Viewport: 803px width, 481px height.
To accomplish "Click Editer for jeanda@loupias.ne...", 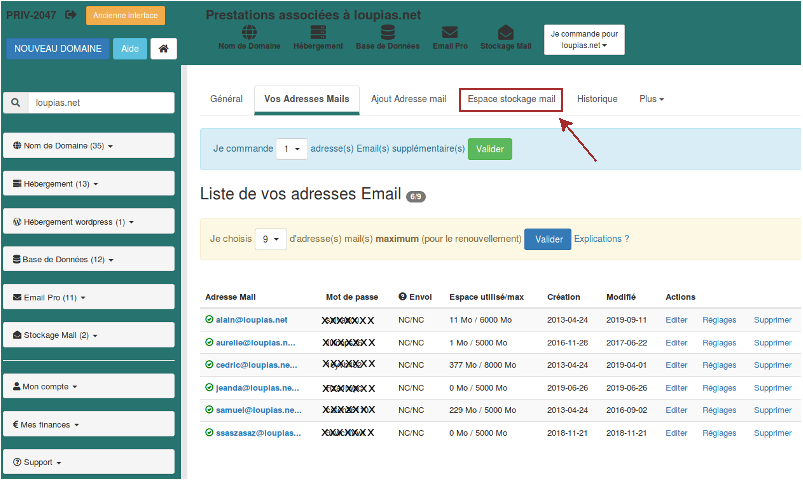I will (676, 388).
